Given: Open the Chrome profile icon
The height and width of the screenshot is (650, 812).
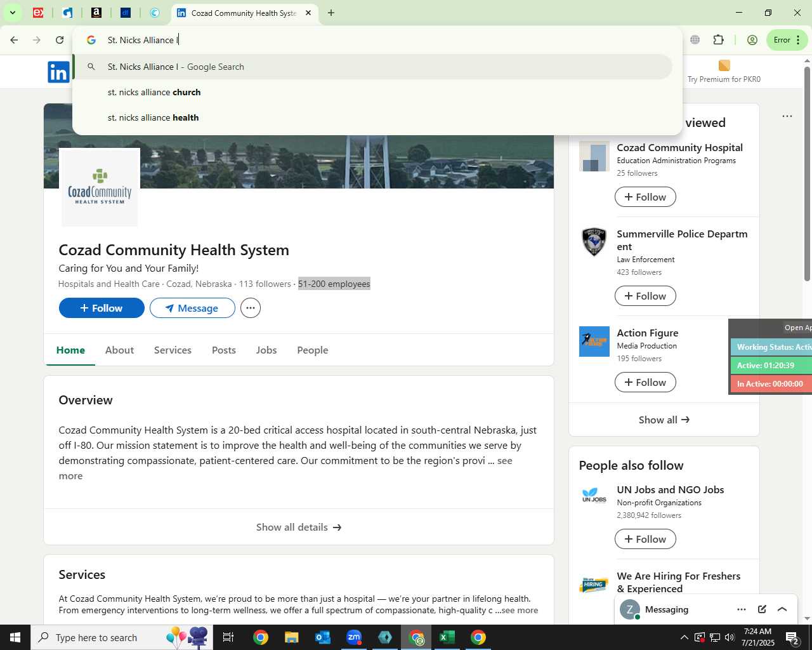Looking at the screenshot, I should [752, 40].
